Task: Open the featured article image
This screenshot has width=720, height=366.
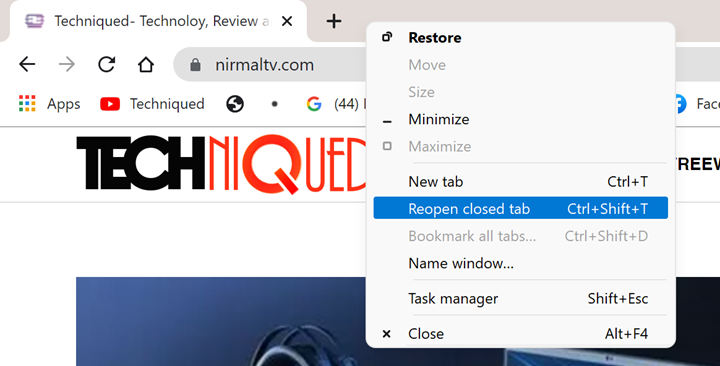Action: click(x=221, y=321)
